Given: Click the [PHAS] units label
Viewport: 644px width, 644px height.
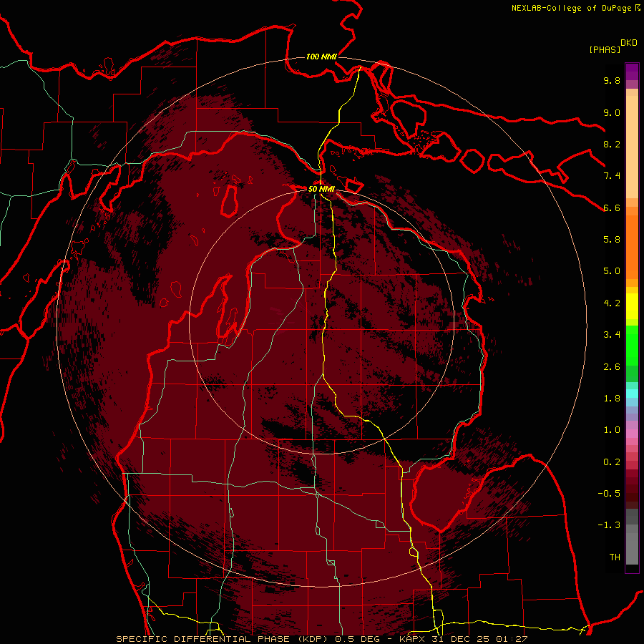Looking at the screenshot, I should coord(605,49).
